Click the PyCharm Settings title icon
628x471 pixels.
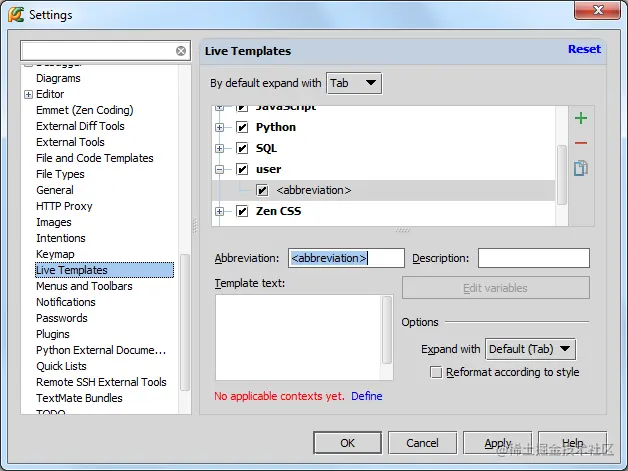[16, 15]
